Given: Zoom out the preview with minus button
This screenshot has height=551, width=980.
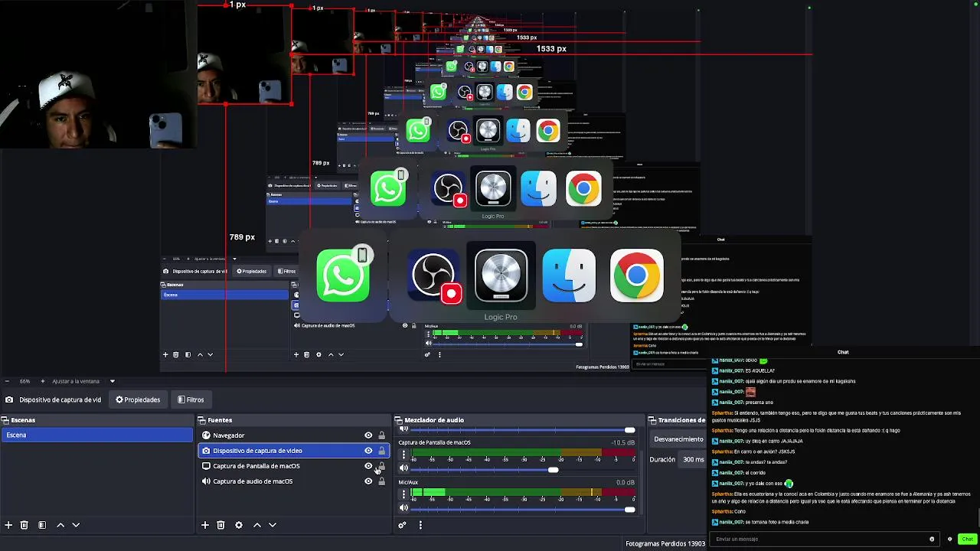Looking at the screenshot, I should 7,381.
